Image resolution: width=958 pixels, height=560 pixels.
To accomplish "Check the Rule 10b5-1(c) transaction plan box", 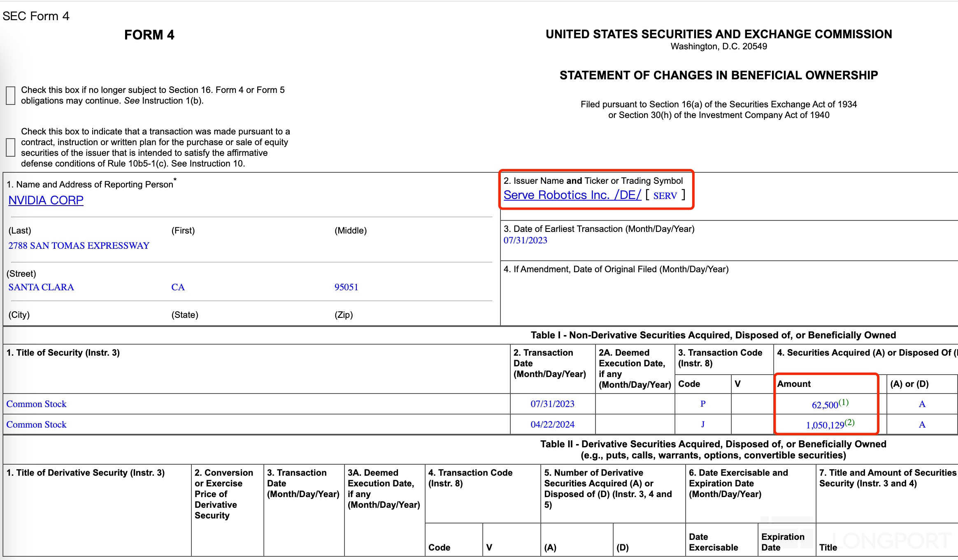I will [x=11, y=147].
